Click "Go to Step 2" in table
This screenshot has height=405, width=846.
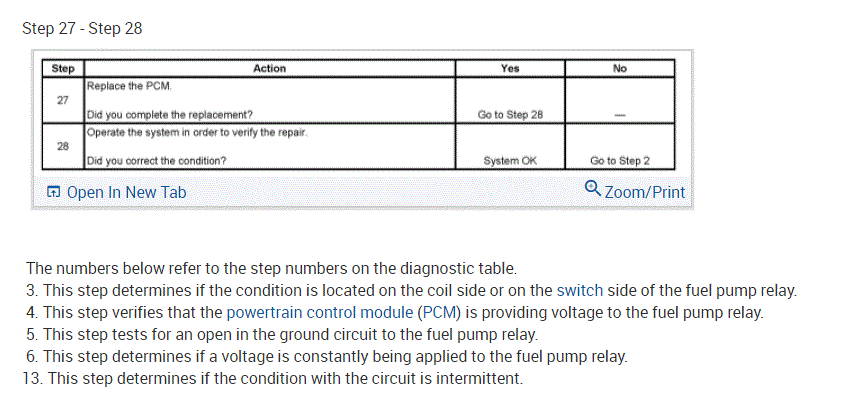pyautogui.click(x=619, y=160)
